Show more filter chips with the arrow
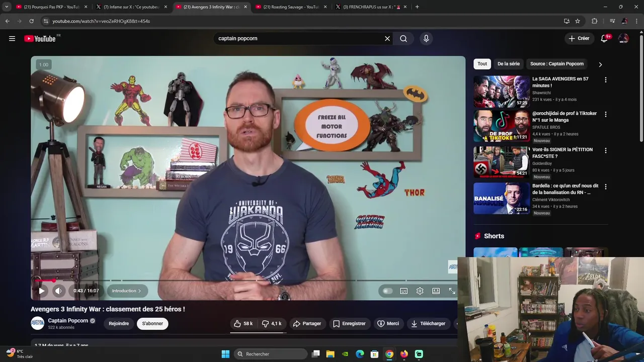The image size is (644, 362). [600, 64]
